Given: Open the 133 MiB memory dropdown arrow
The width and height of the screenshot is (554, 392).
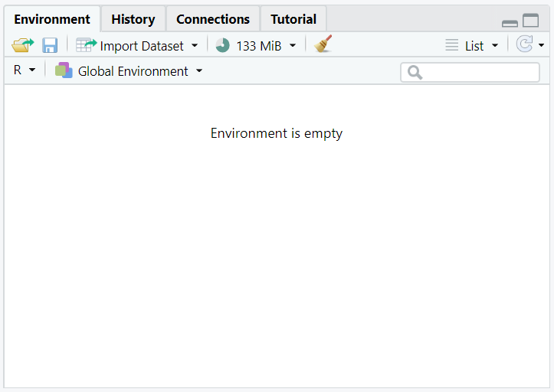Looking at the screenshot, I should (293, 45).
